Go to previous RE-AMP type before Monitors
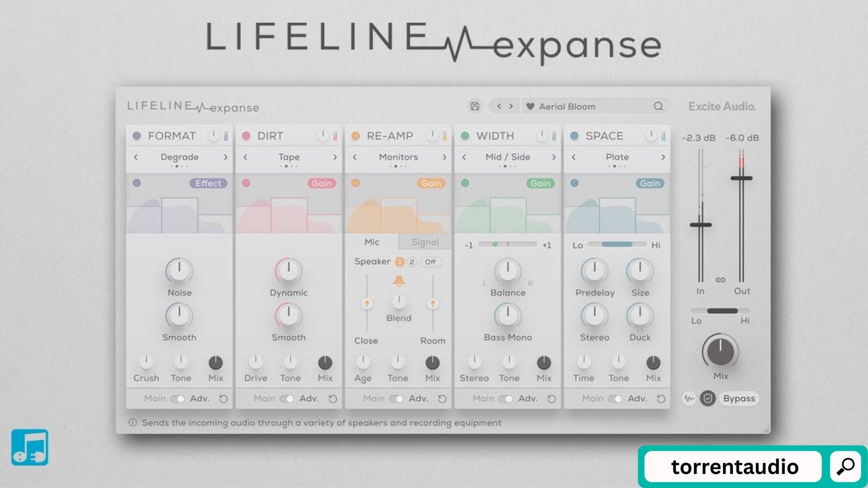The width and height of the screenshot is (868, 488). pyautogui.click(x=355, y=157)
